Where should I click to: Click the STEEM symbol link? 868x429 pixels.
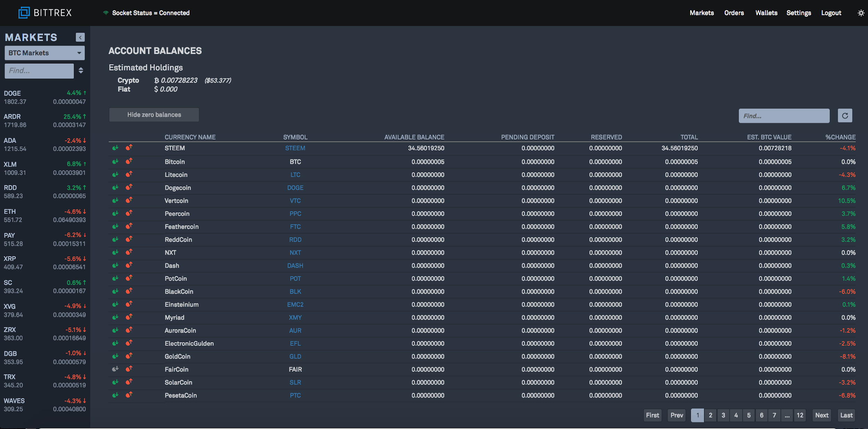click(294, 148)
